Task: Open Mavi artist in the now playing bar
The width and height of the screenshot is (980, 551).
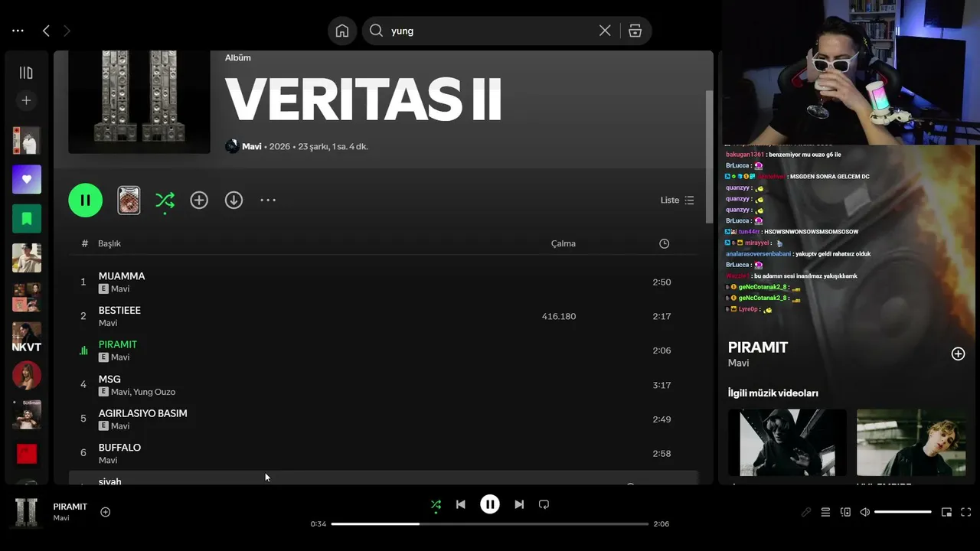Action: pyautogui.click(x=61, y=518)
